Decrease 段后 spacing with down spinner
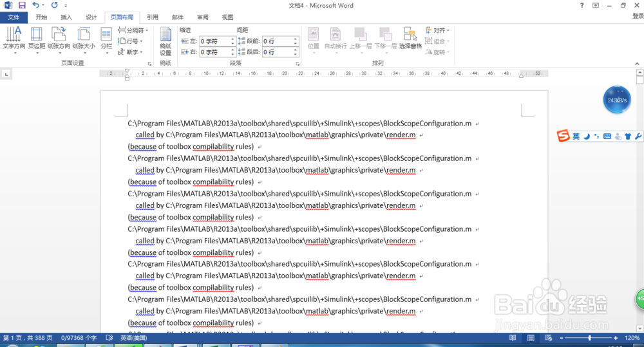The image size is (644, 347). tap(295, 55)
